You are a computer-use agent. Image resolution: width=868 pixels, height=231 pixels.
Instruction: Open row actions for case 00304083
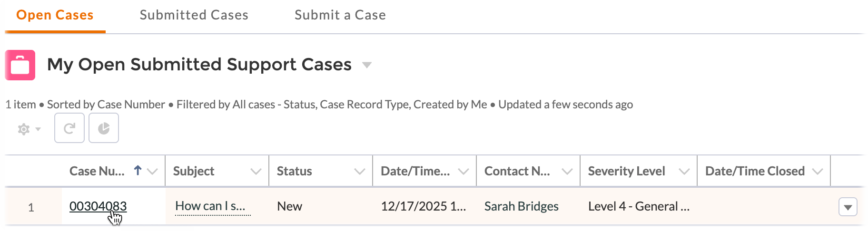[848, 207]
